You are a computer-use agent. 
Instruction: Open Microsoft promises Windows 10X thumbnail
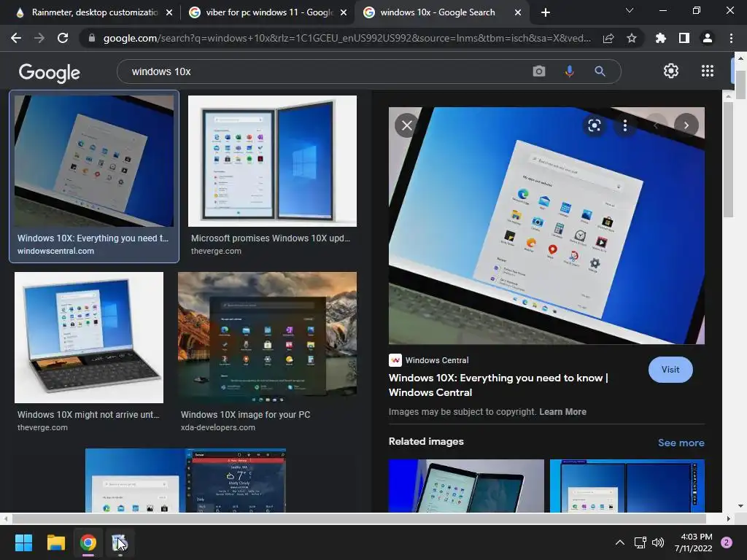(x=272, y=161)
